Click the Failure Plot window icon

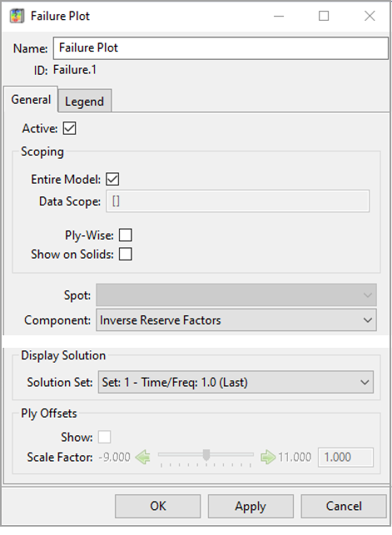[17, 16]
